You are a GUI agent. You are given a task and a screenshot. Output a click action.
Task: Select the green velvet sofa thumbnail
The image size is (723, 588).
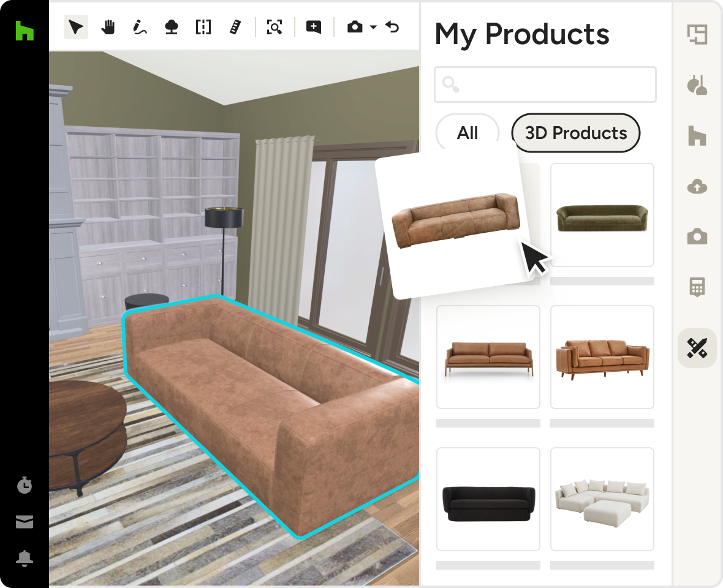click(x=602, y=215)
